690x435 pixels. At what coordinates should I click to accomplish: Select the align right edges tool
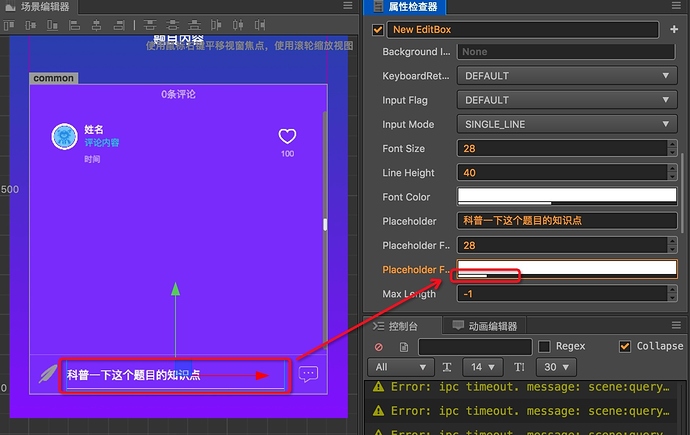119,25
